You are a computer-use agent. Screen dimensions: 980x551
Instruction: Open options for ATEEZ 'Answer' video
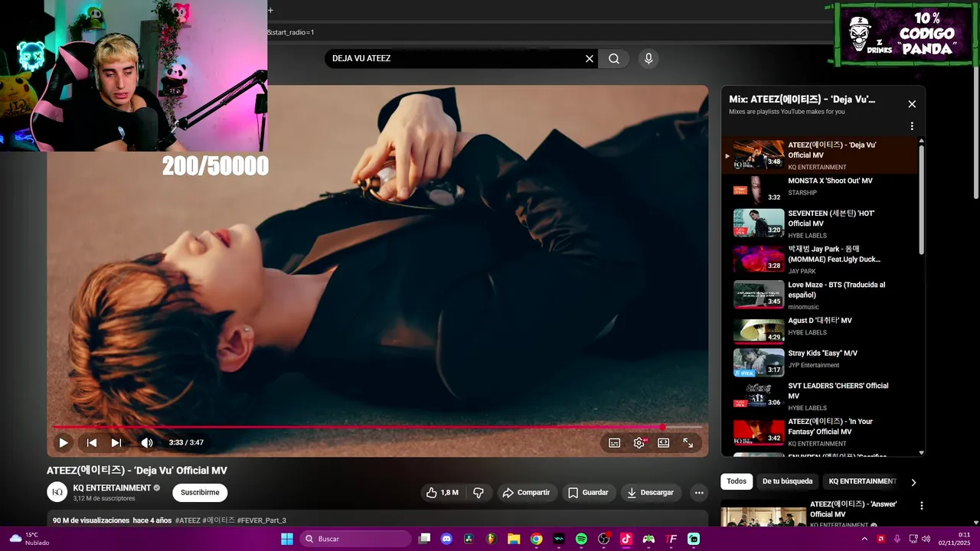[x=922, y=506]
